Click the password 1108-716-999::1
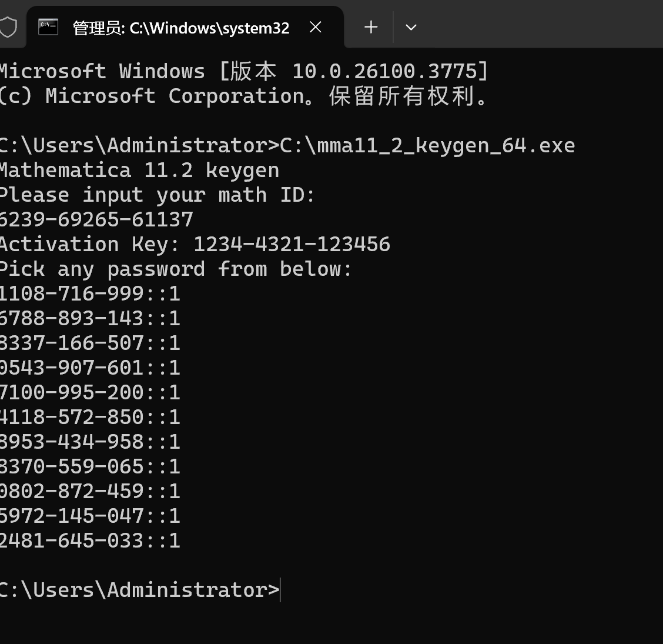Image resolution: width=663 pixels, height=644 pixels. (90, 294)
